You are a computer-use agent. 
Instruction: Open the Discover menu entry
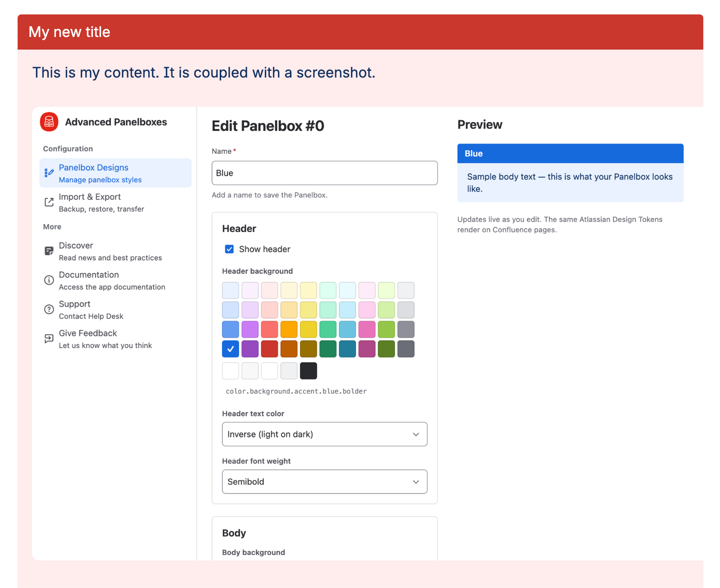(x=115, y=251)
